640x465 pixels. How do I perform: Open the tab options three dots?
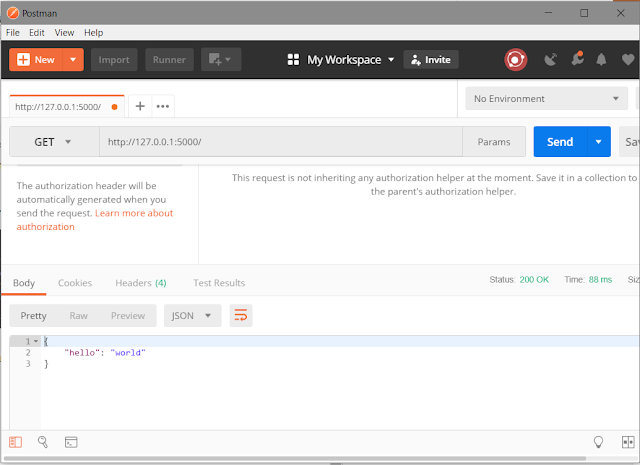[163, 106]
